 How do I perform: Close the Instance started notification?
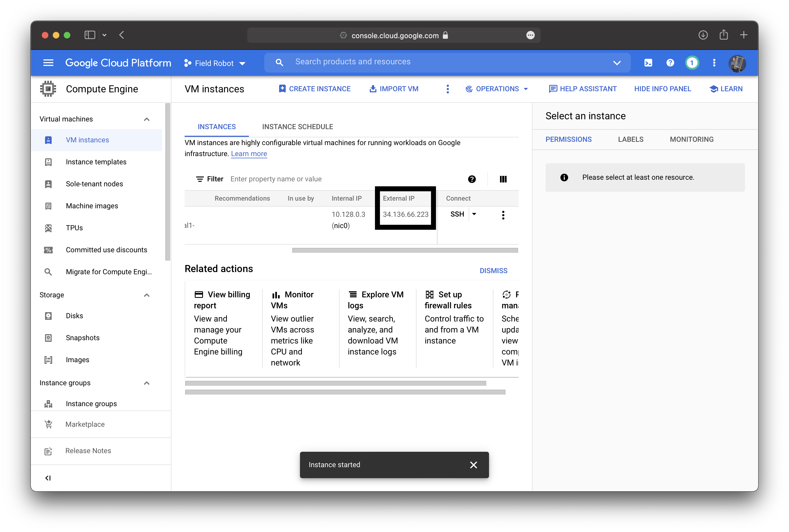coord(473,465)
